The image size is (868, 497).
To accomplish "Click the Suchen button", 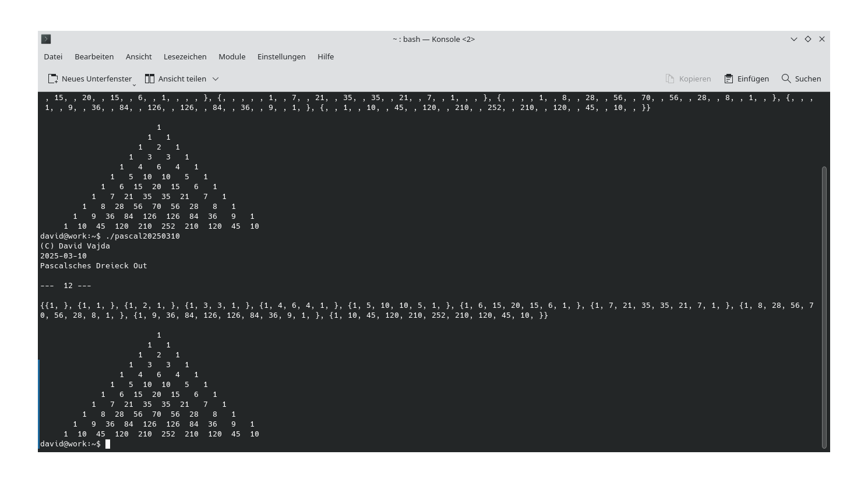I will click(801, 79).
